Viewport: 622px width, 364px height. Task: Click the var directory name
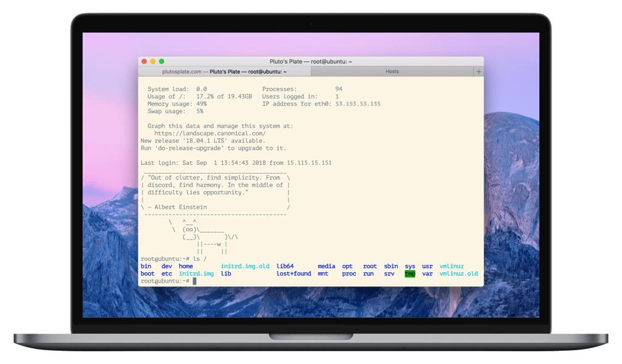click(x=427, y=274)
